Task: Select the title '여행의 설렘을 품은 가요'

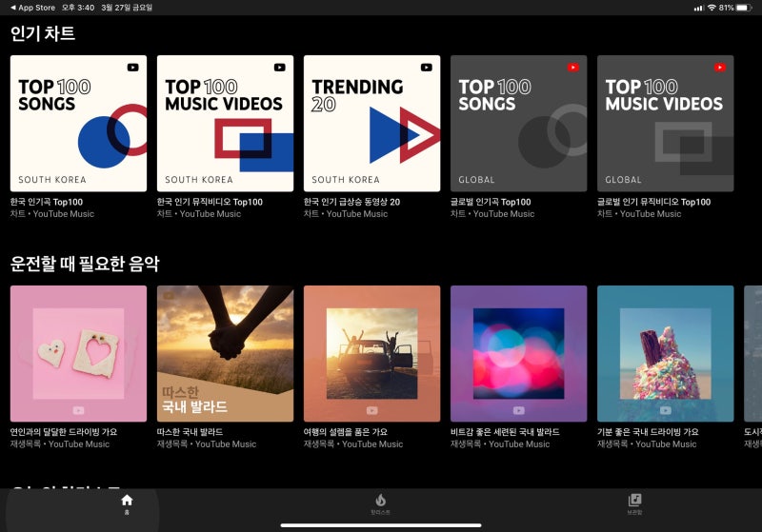Action: pyautogui.click(x=346, y=432)
